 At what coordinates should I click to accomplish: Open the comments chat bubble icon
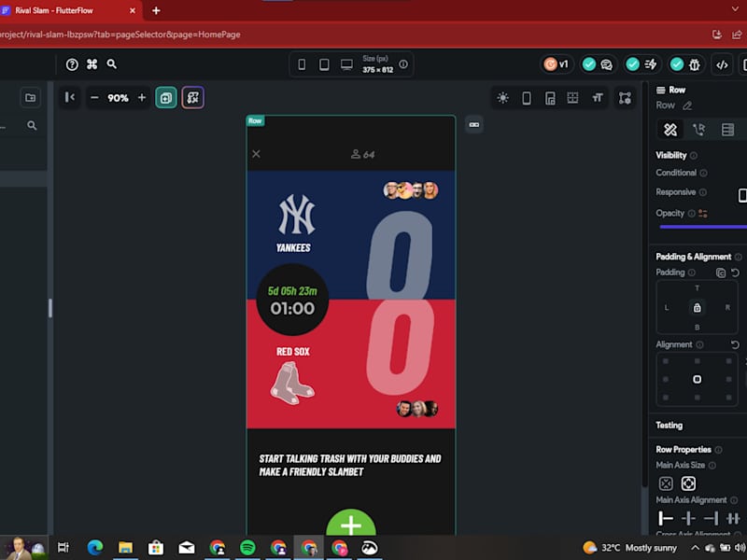(606, 64)
